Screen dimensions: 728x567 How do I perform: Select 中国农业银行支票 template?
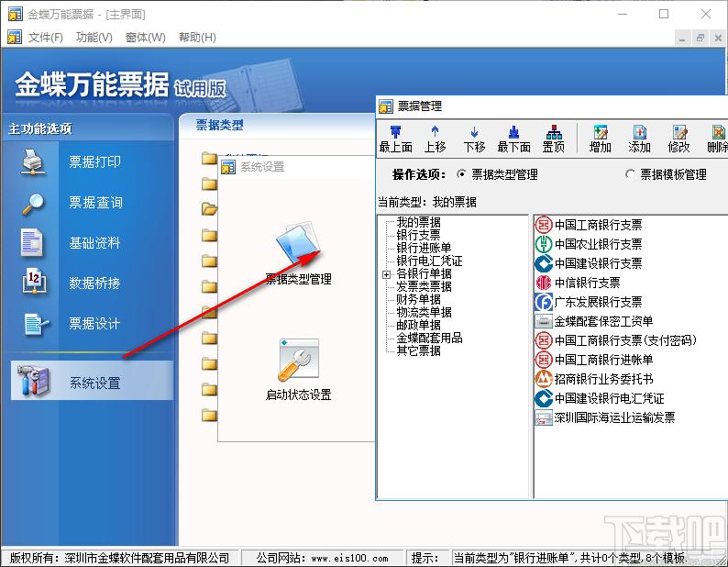pyautogui.click(x=589, y=244)
